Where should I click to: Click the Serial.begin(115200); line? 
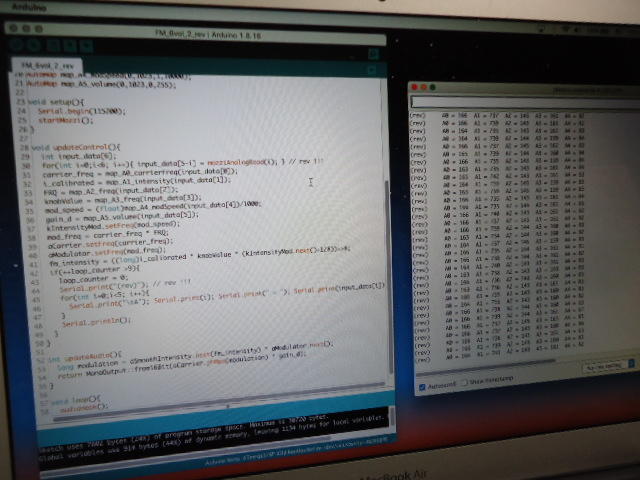coord(82,111)
